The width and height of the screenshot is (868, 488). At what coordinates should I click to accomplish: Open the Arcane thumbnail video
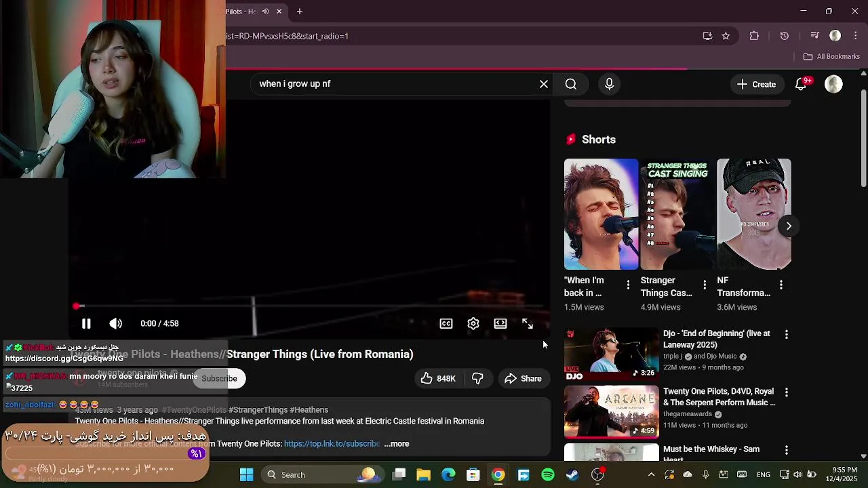(x=611, y=412)
